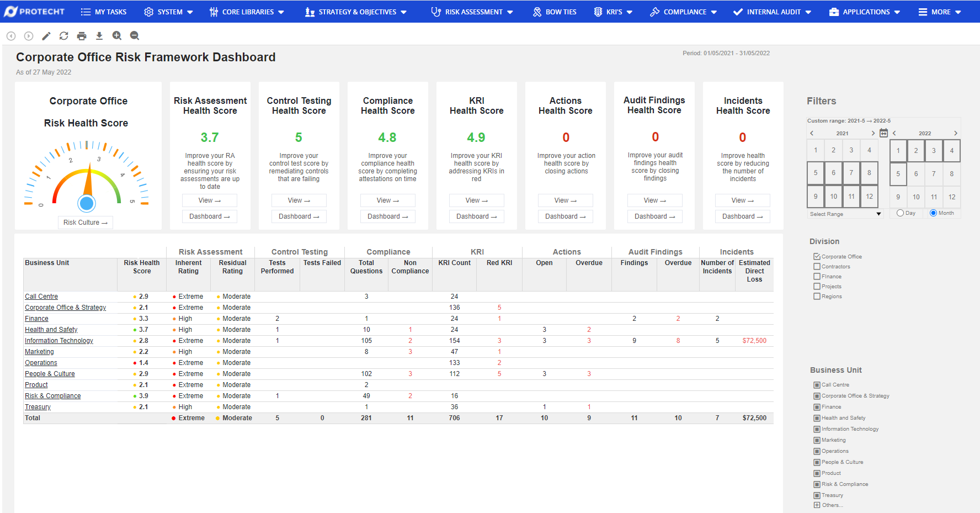Image resolution: width=980 pixels, height=513 pixels.
Task: Zoom in with the magnifier plus icon
Action: pos(117,35)
